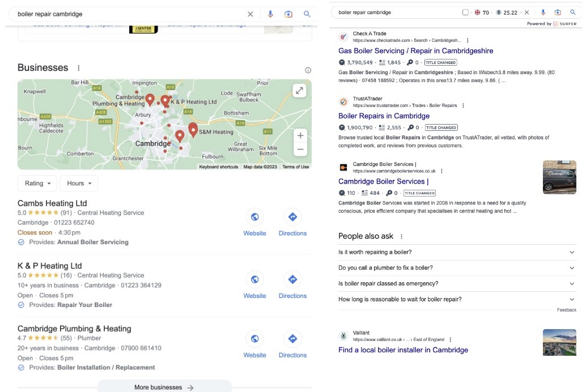Click the info icon beside Businesses heading

[308, 70]
